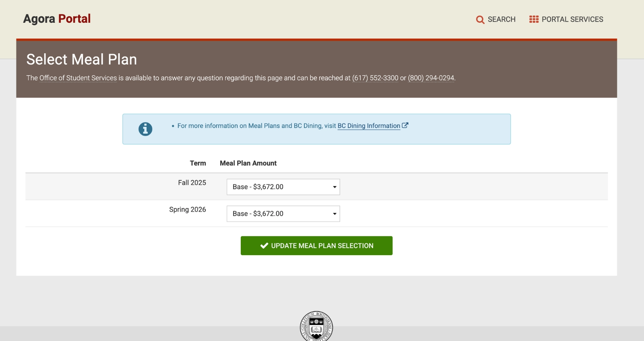Open the Portal Services grid icon

click(534, 20)
